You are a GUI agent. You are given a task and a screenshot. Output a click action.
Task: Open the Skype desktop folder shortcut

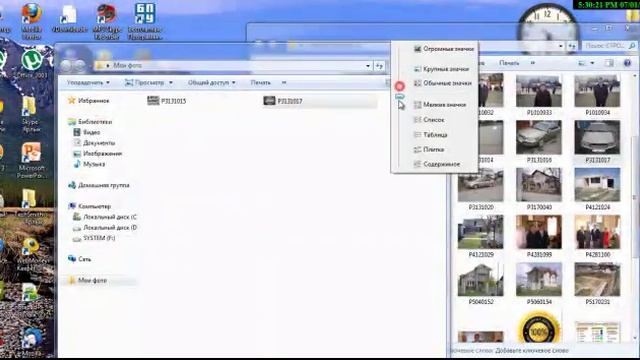click(30, 114)
